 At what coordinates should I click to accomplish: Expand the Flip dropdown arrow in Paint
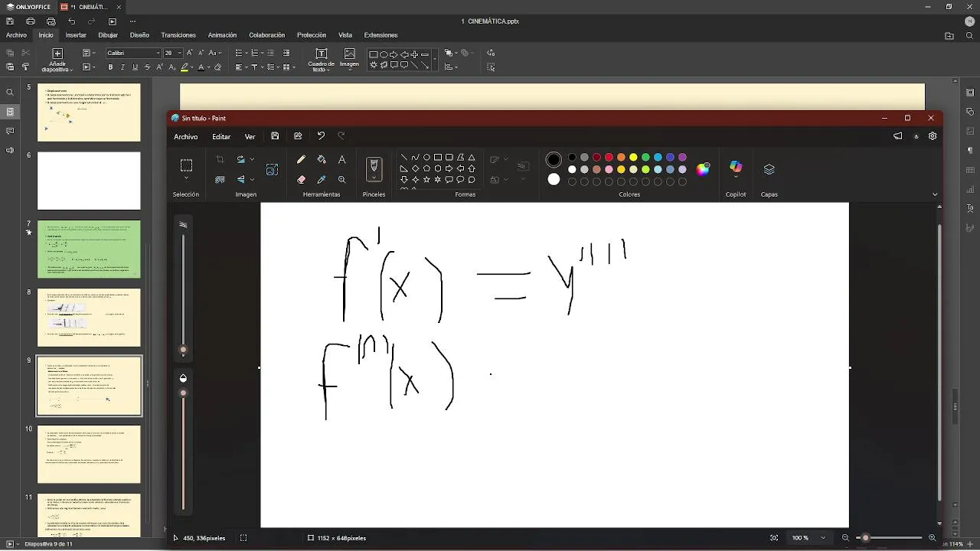[x=252, y=180]
